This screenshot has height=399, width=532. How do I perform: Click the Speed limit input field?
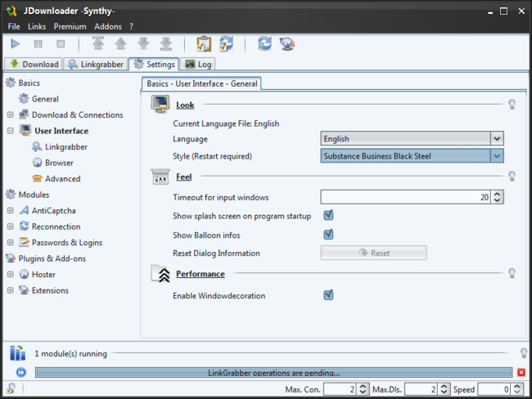pos(494,389)
